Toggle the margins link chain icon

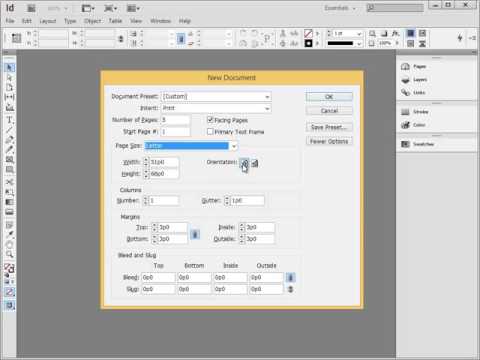point(195,234)
